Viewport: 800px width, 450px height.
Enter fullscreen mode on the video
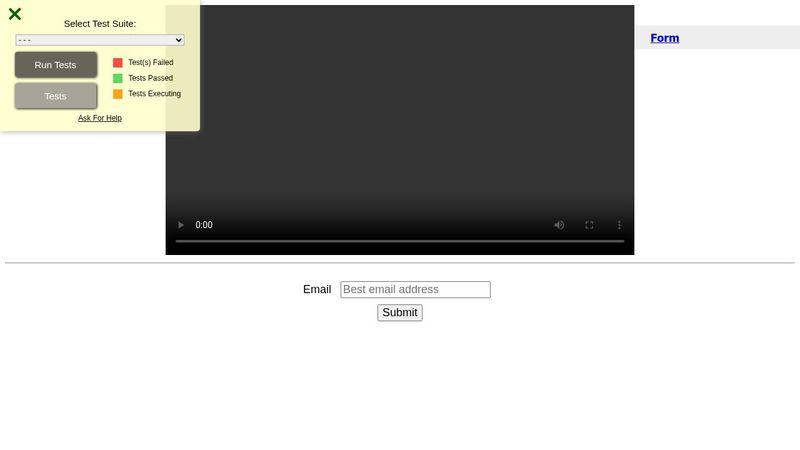(x=589, y=225)
